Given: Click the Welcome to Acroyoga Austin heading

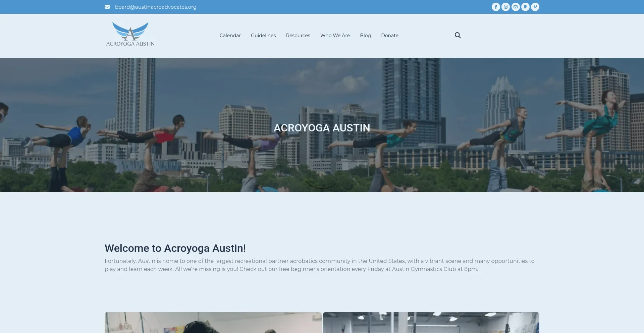Looking at the screenshot, I should pos(175,248).
